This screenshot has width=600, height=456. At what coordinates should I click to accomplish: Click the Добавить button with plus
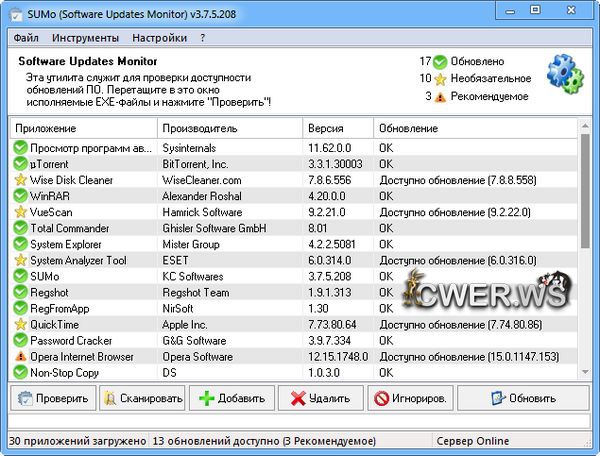[231, 398]
